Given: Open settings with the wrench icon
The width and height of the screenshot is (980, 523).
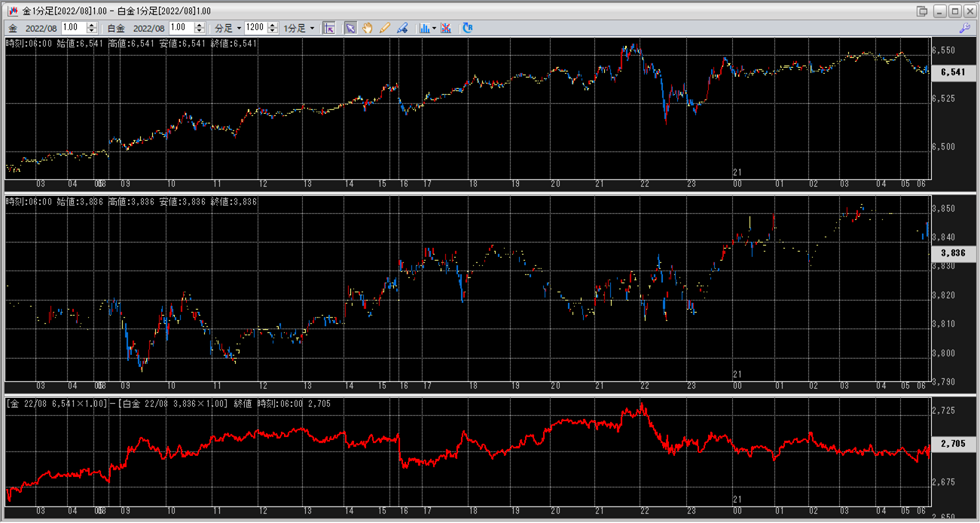Looking at the screenshot, I should click(x=964, y=28).
